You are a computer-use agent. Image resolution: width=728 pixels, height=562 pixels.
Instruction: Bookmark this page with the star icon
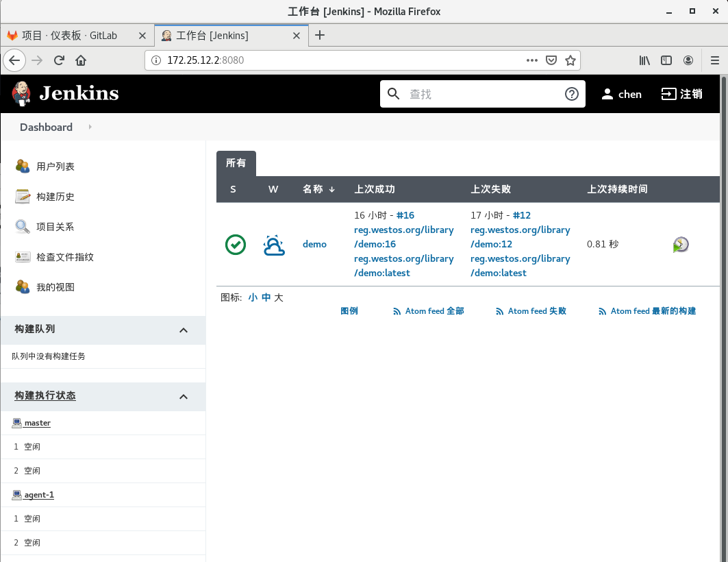pyautogui.click(x=570, y=60)
